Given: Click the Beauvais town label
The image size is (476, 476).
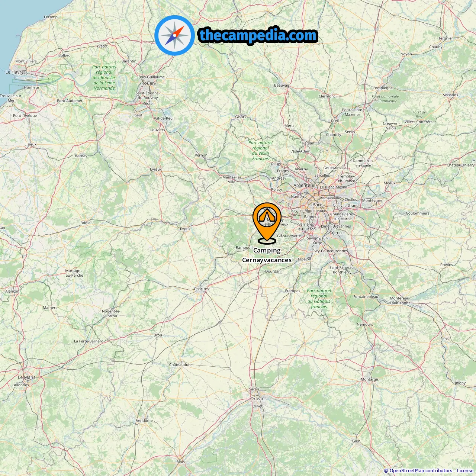Looking at the screenshot, I should click(282, 85).
